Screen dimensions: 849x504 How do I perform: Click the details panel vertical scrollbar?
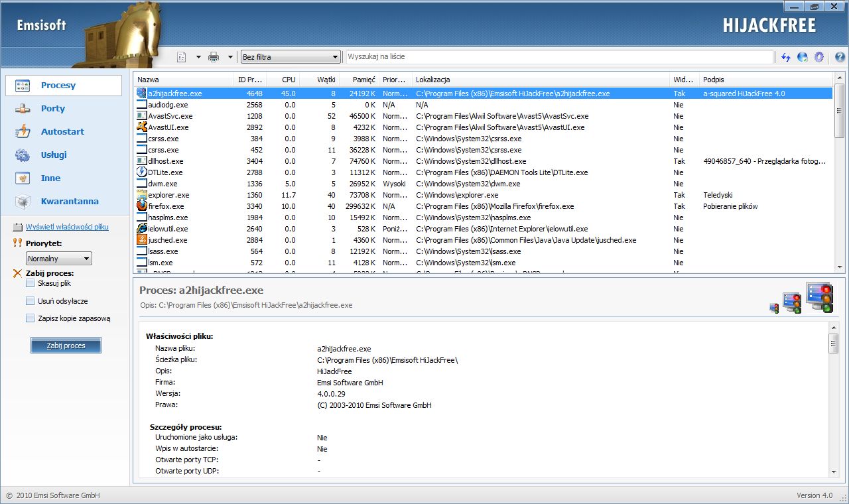click(x=833, y=400)
